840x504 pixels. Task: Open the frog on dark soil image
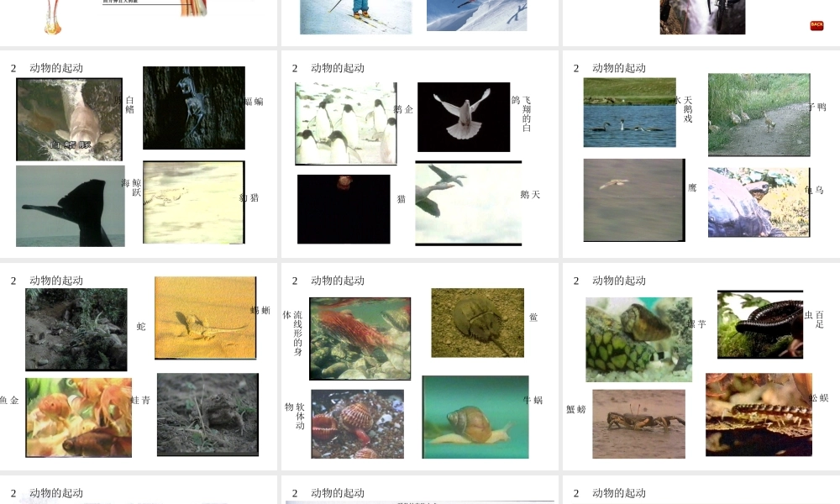[x=207, y=415]
